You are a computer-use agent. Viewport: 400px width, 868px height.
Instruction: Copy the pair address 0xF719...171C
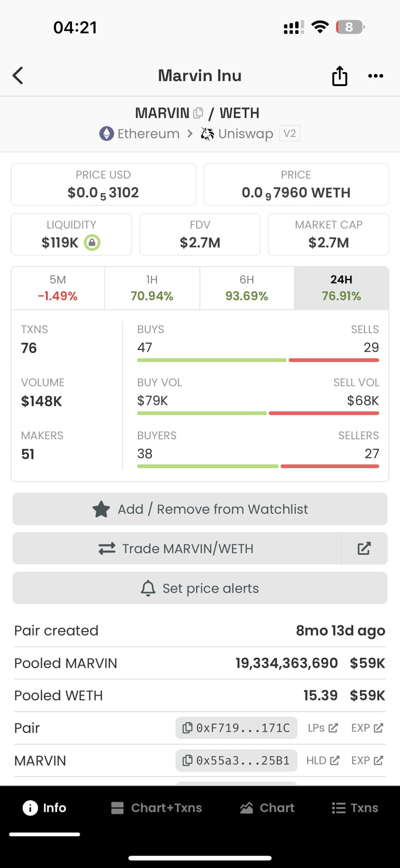coord(236,728)
